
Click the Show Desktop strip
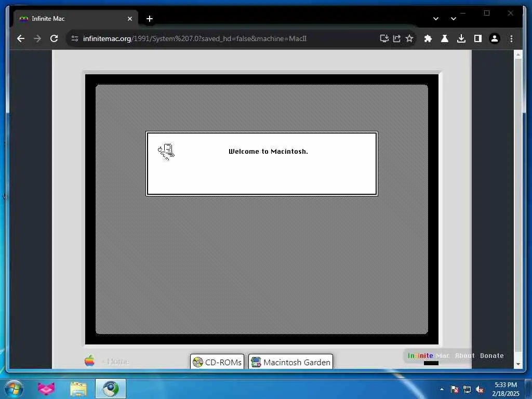tap(528, 389)
